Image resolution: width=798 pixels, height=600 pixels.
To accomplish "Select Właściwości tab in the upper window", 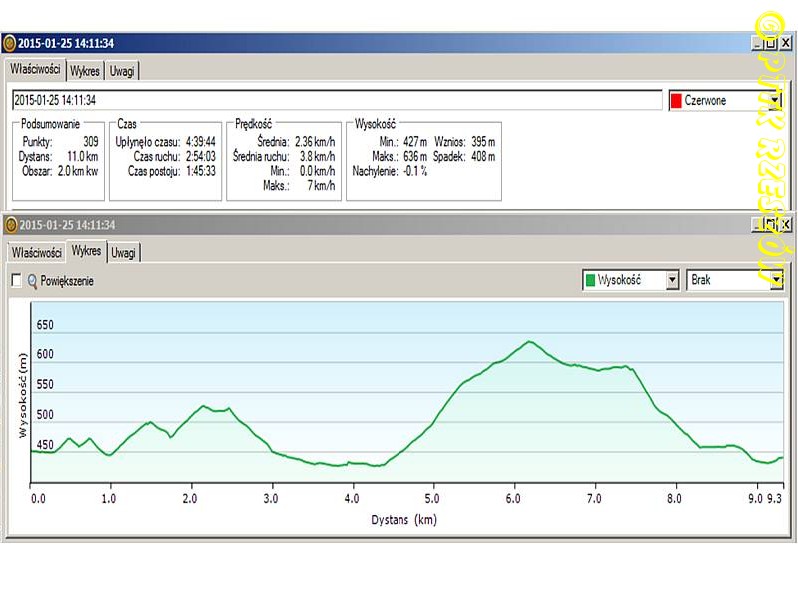I will tap(36, 71).
